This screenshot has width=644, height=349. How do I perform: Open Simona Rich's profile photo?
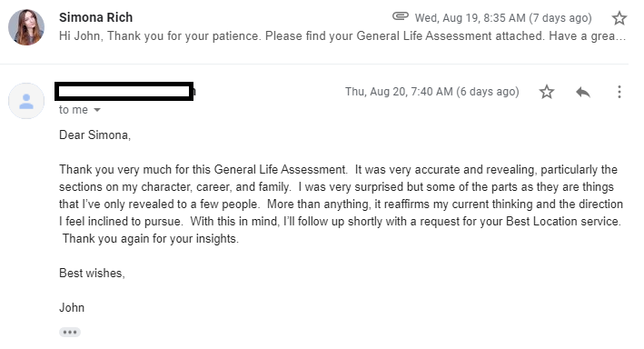click(x=26, y=27)
